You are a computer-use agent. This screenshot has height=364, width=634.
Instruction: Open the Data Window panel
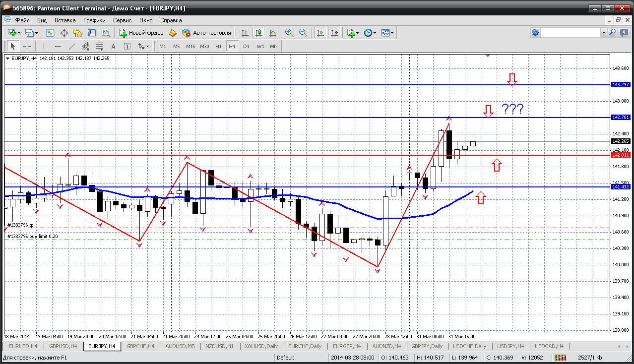(x=64, y=33)
